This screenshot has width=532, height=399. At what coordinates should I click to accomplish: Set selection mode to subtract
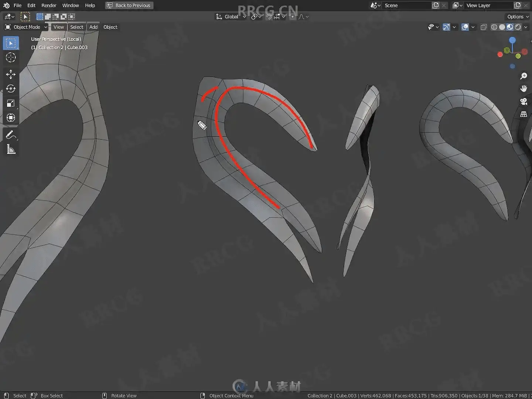56,17
